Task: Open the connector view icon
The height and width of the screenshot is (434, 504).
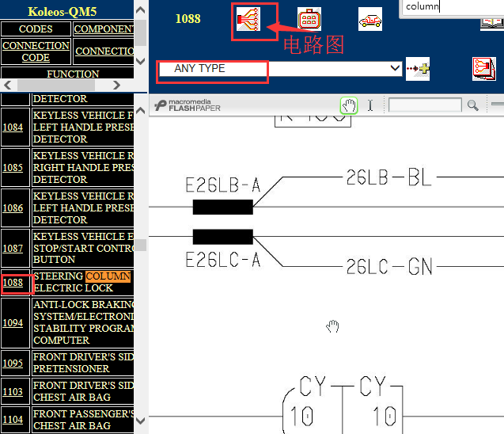Action: 309,19
